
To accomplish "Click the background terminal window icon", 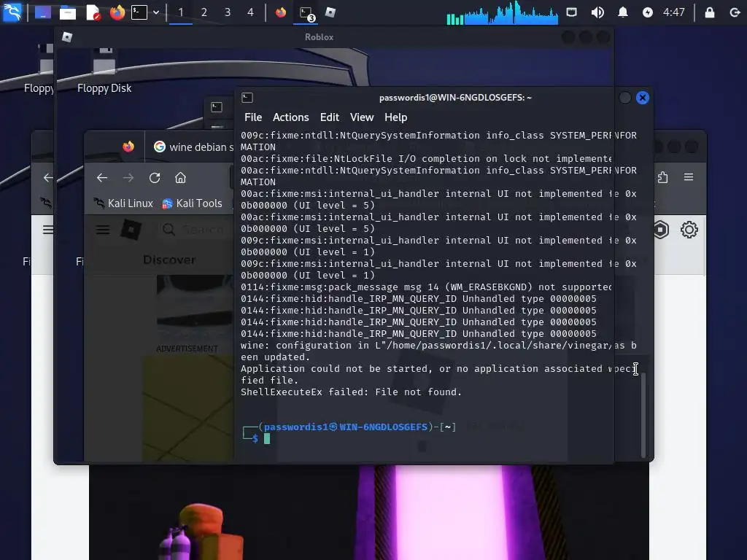I will pos(217,107).
